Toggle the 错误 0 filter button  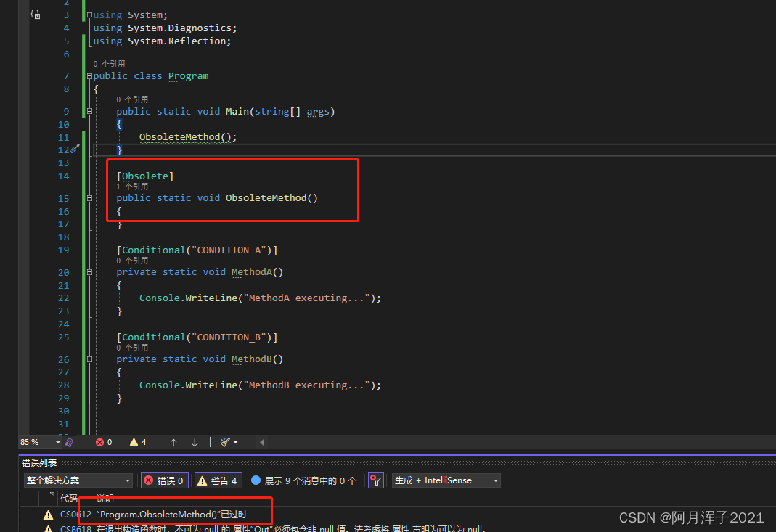(164, 480)
